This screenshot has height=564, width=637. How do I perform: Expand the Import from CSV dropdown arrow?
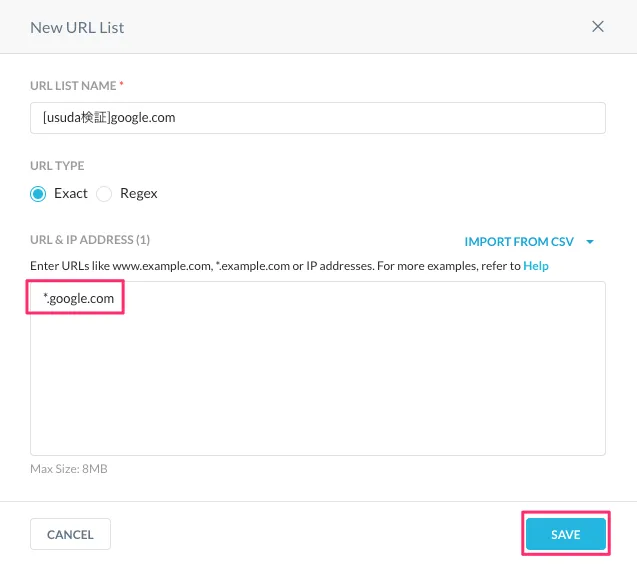[590, 242]
